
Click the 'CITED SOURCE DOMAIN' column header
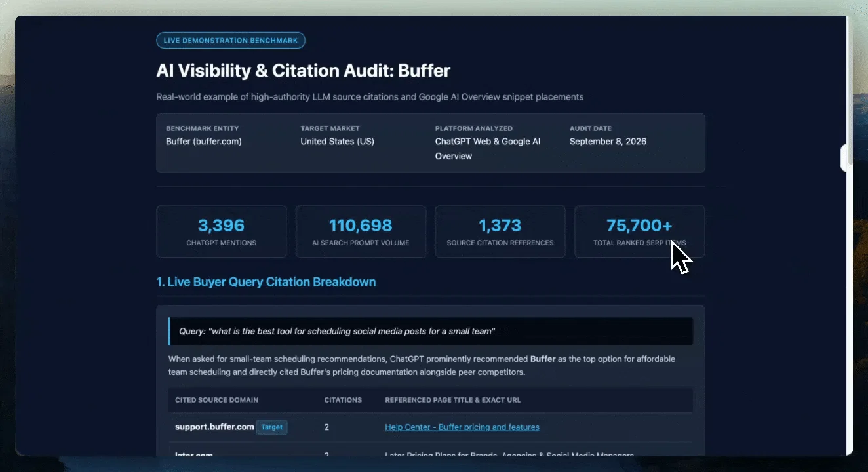pyautogui.click(x=217, y=400)
